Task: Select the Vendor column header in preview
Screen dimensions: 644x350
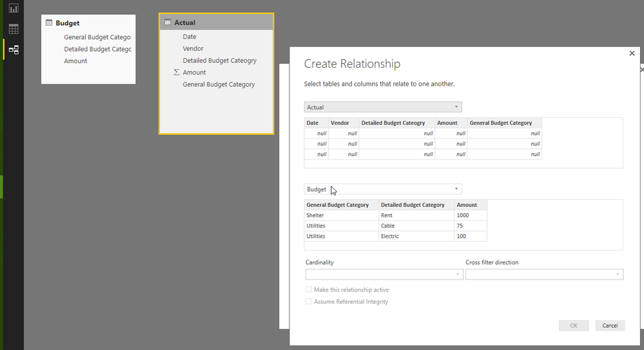Action: 344,123
